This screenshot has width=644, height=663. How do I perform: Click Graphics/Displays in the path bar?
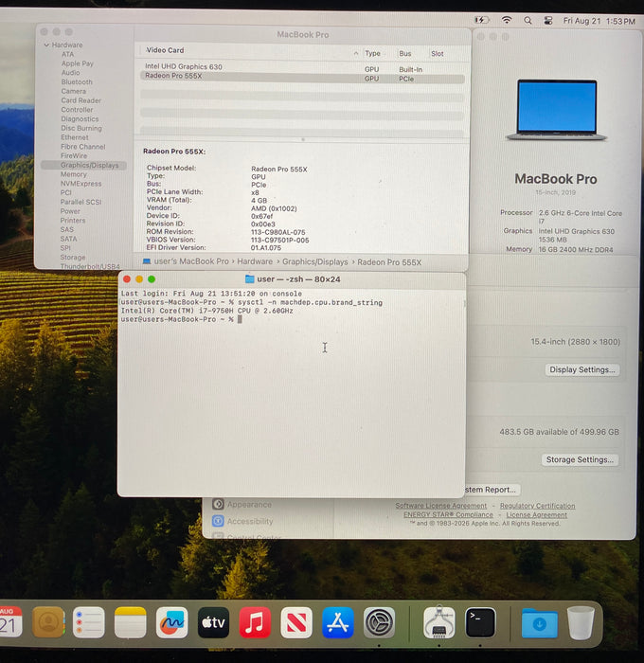[315, 261]
